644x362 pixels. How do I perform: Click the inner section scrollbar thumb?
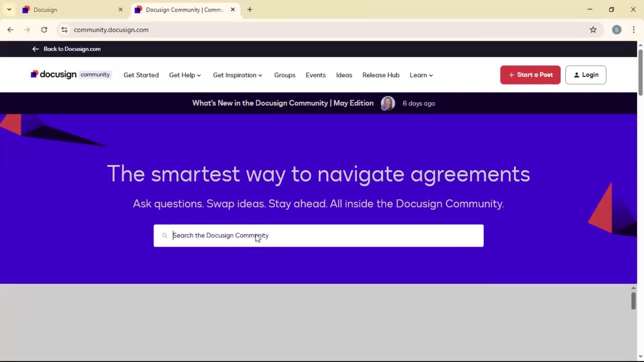tap(633, 301)
